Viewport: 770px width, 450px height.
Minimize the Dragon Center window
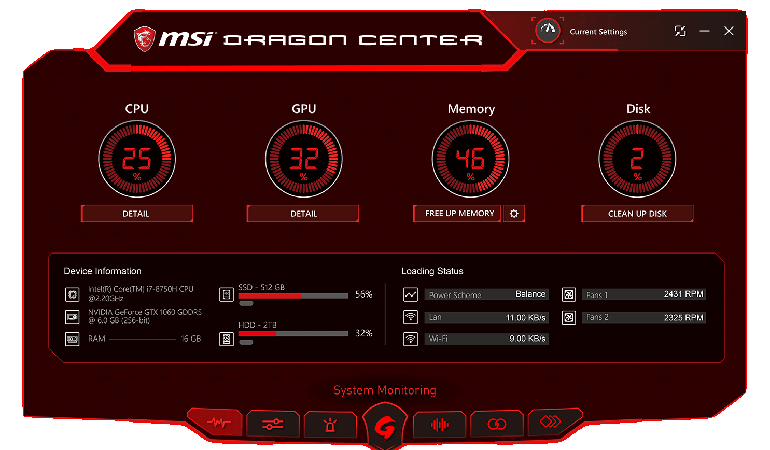pyautogui.click(x=704, y=31)
